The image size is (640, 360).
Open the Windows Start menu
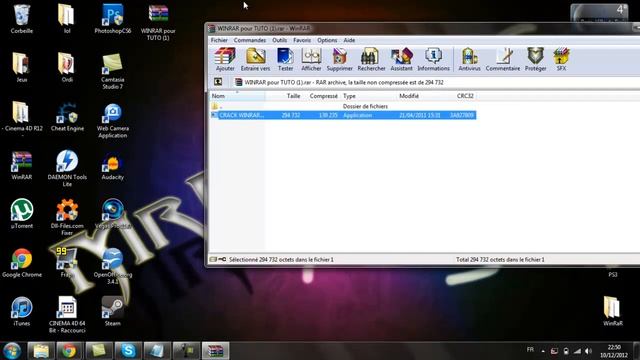[11, 351]
